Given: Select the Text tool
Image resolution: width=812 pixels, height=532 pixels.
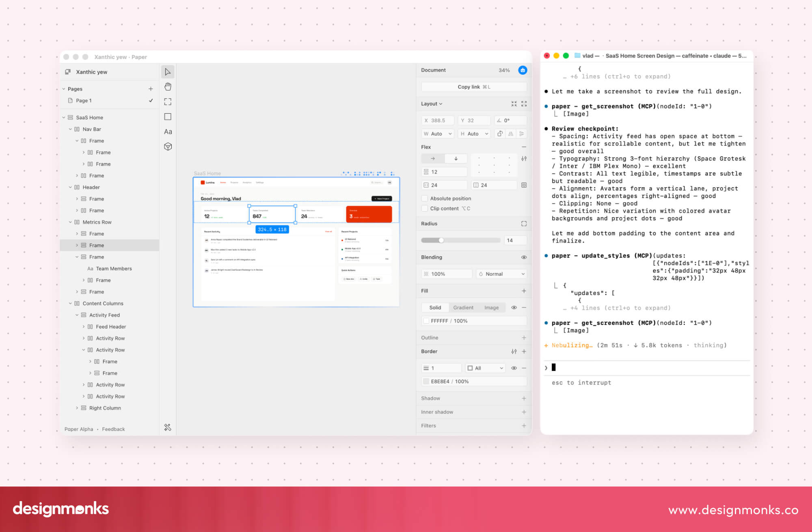Looking at the screenshot, I should 168,132.
